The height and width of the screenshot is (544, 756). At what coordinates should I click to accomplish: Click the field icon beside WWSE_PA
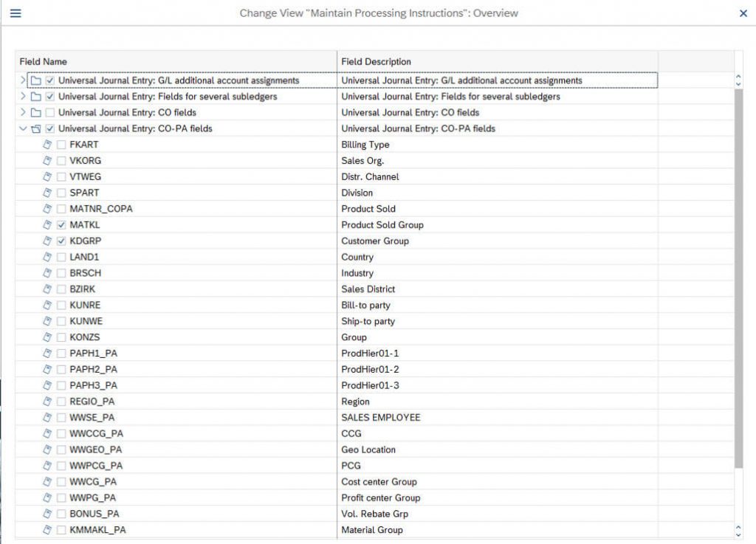(47, 417)
